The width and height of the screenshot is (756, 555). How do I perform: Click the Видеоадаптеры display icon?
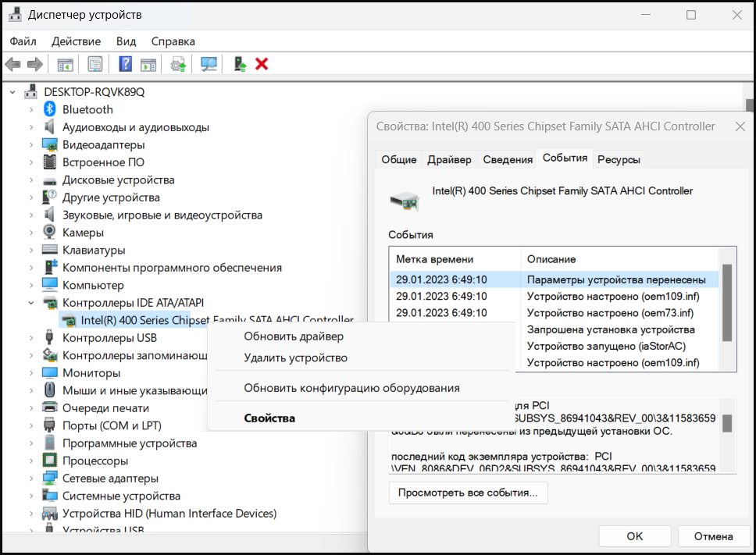(50, 144)
